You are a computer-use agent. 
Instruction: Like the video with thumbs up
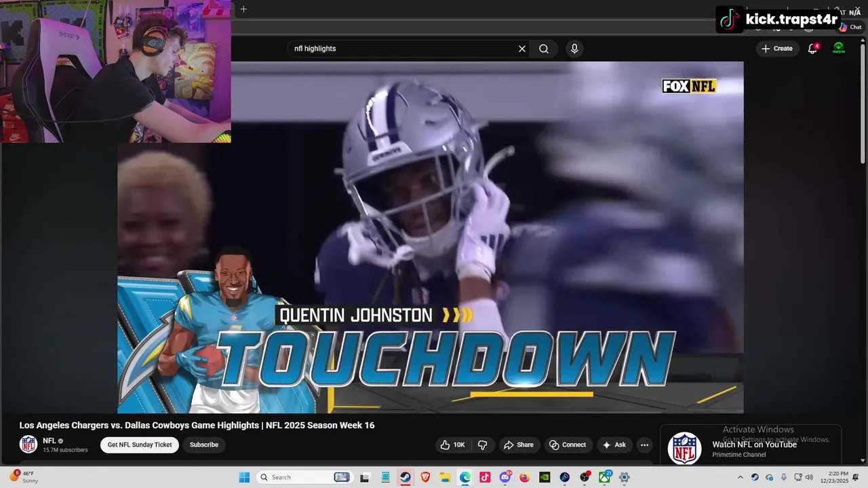452,445
